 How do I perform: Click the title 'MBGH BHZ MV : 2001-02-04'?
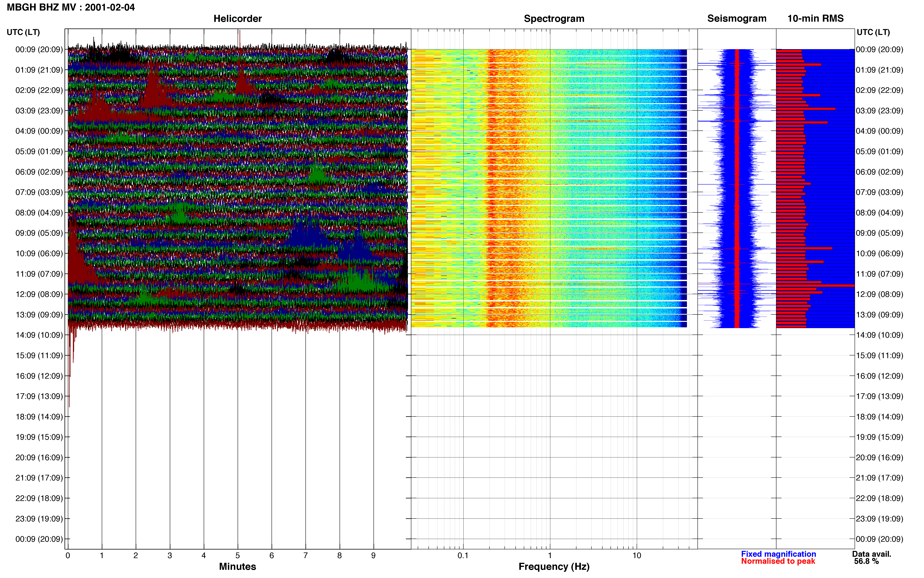pos(71,7)
